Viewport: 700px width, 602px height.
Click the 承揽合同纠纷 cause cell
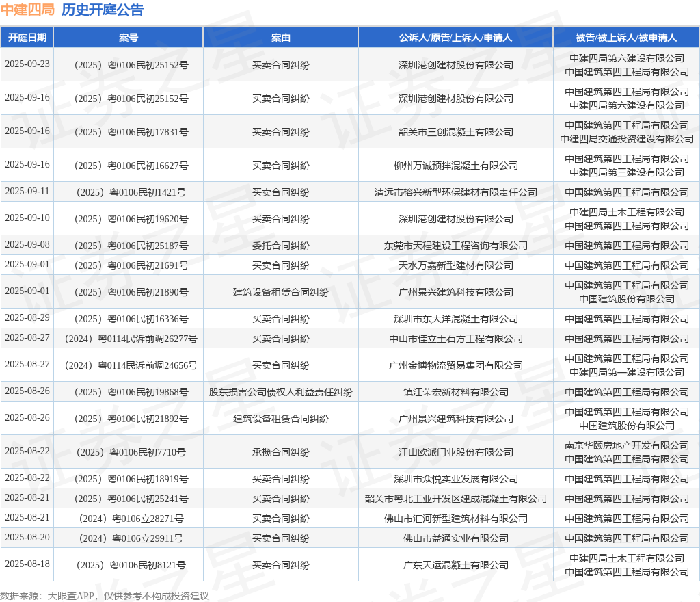[281, 452]
